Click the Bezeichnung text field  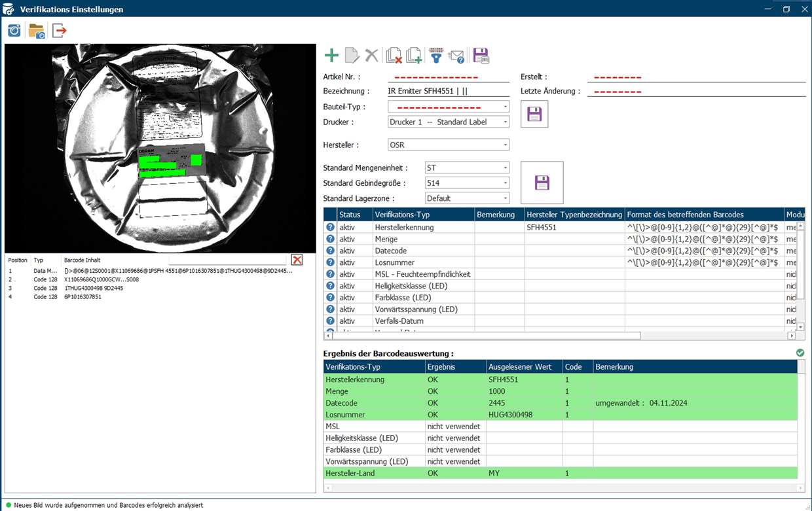pyautogui.click(x=448, y=92)
